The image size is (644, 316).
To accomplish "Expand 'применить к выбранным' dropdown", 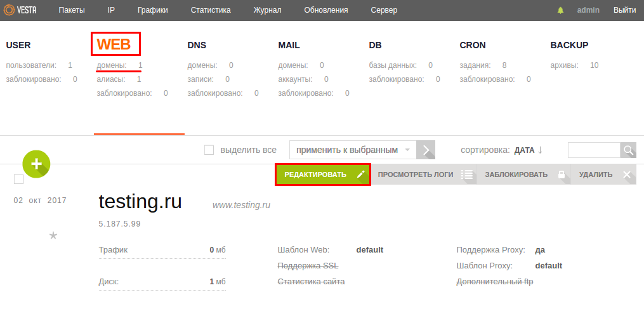I will point(353,150).
